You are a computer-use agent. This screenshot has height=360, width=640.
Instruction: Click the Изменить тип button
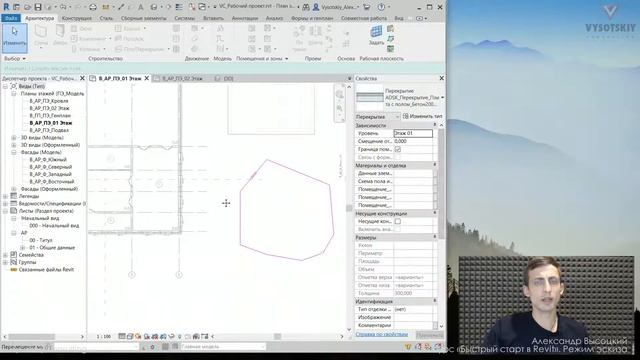point(422,116)
